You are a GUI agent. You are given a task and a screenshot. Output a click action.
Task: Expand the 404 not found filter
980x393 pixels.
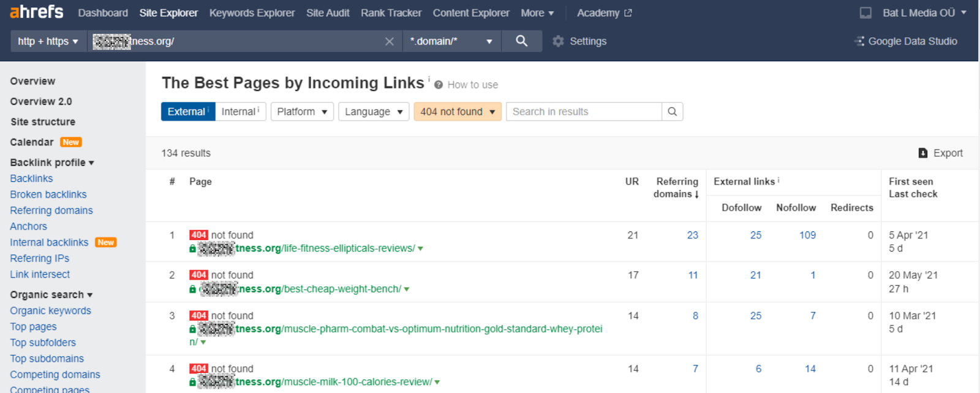point(457,111)
